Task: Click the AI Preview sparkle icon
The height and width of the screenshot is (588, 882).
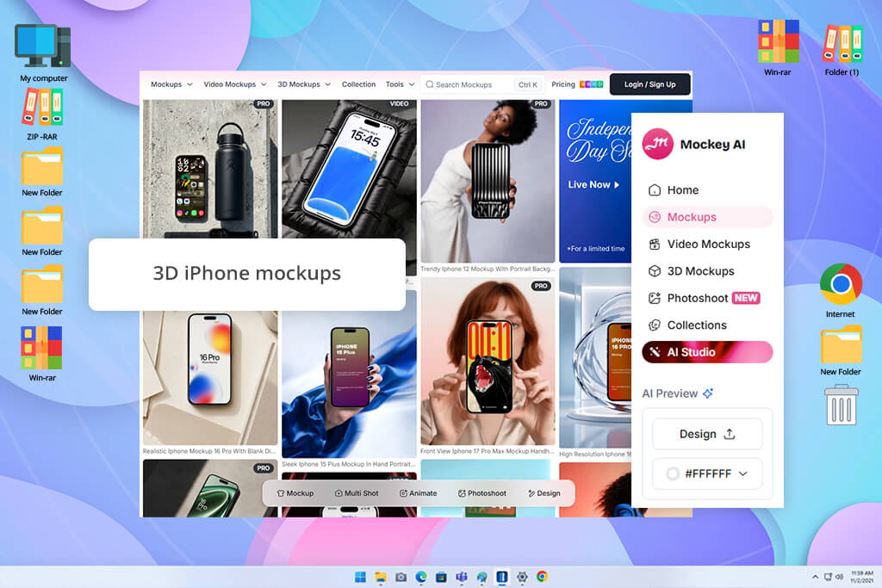Action: pos(708,393)
